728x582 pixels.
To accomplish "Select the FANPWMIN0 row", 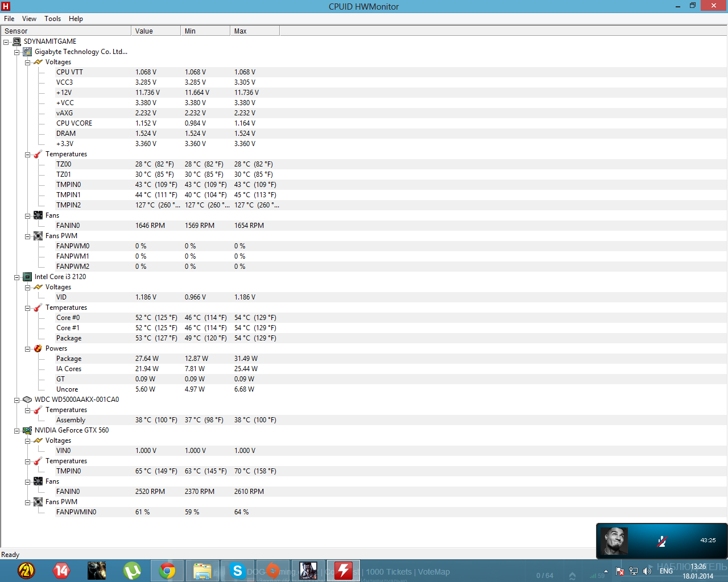I will (x=364, y=512).
